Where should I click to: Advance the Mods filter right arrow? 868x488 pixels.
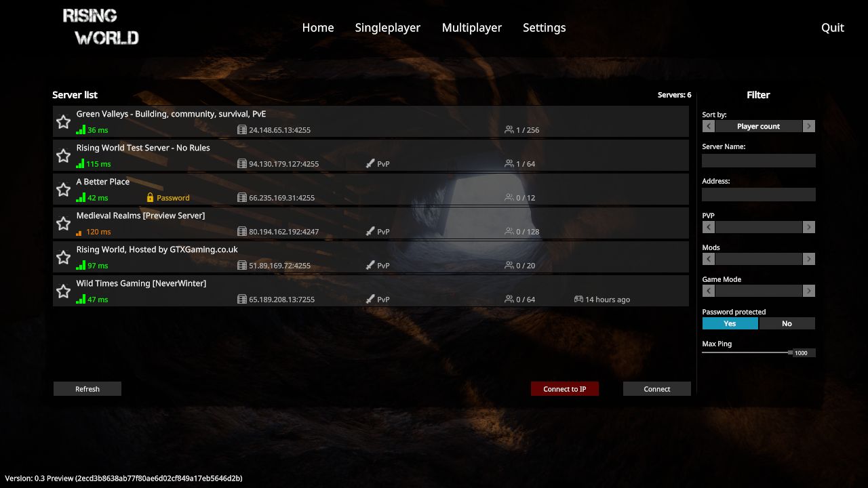[x=808, y=259]
